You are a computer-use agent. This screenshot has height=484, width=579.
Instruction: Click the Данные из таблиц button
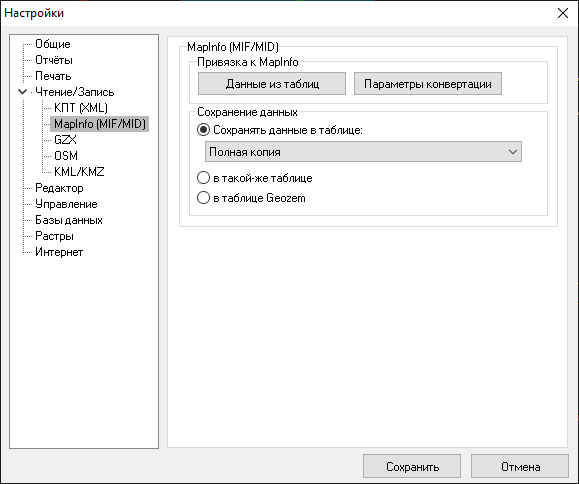[x=272, y=84]
